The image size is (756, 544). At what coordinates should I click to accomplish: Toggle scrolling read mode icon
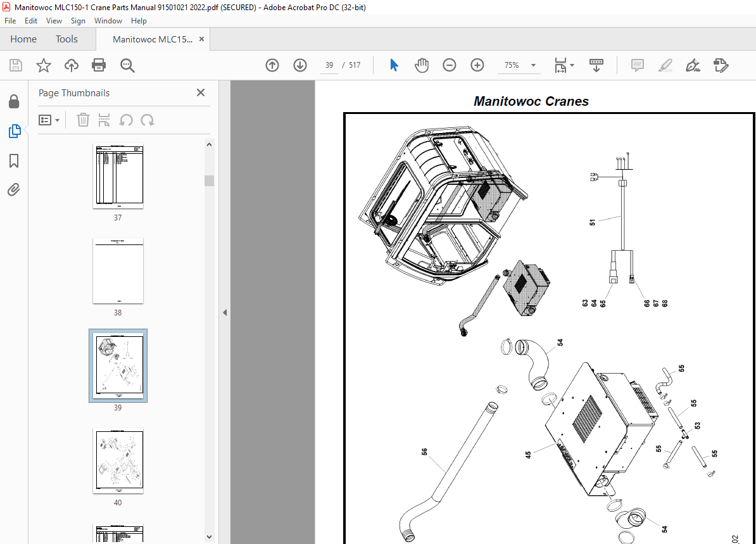[596, 65]
